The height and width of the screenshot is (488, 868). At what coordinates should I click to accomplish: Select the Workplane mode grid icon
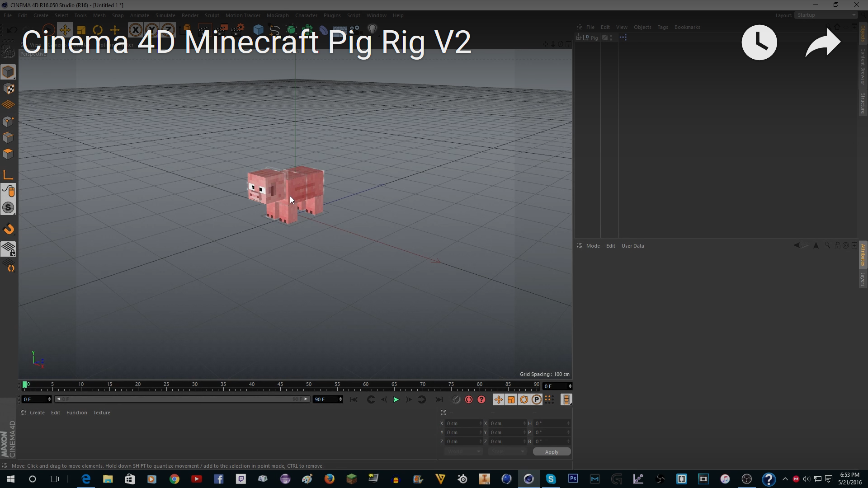(x=8, y=105)
